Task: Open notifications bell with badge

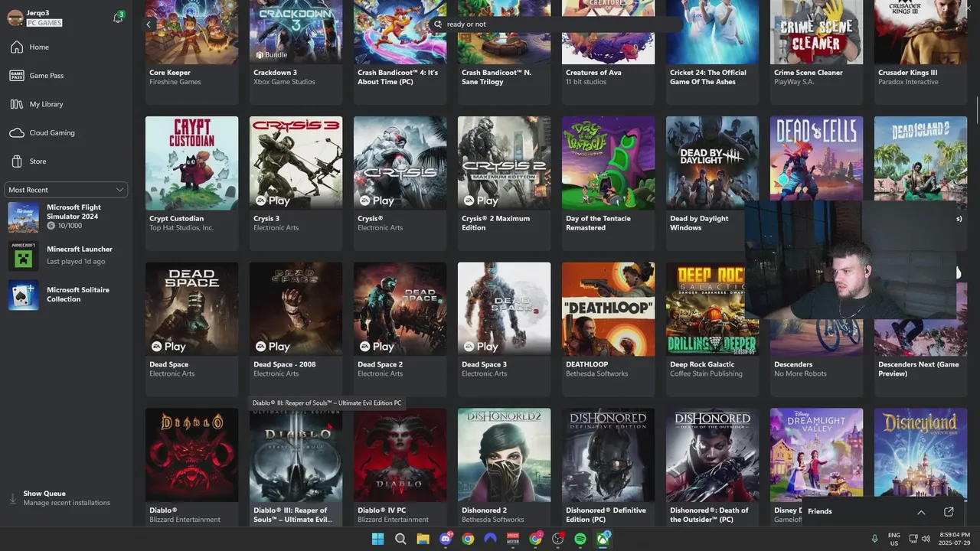Action: pyautogui.click(x=118, y=18)
